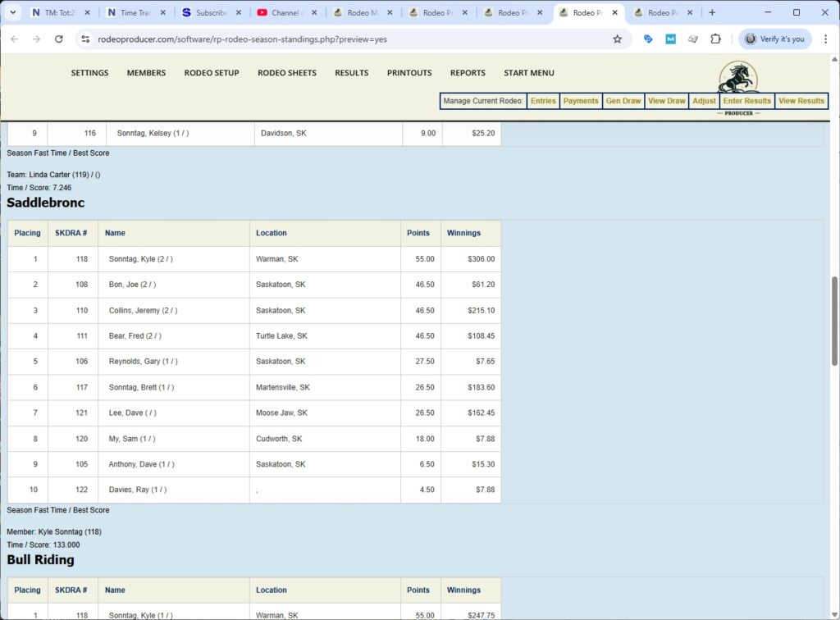The width and height of the screenshot is (840, 620).
Task: Open the PRINTOUTS menu
Action: tap(409, 73)
